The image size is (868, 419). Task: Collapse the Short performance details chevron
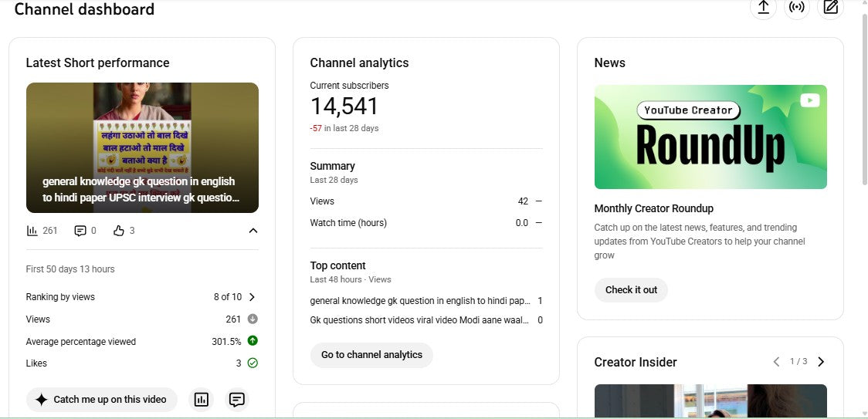click(253, 231)
